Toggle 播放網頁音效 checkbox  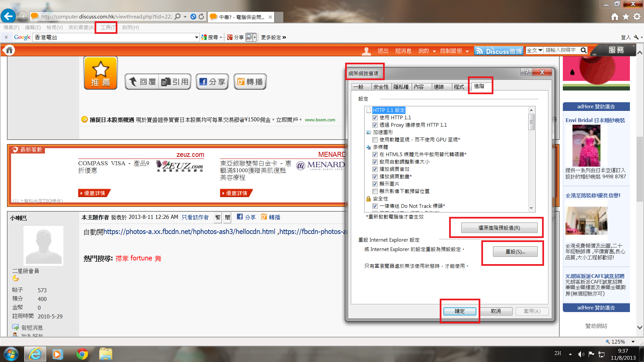click(375, 169)
